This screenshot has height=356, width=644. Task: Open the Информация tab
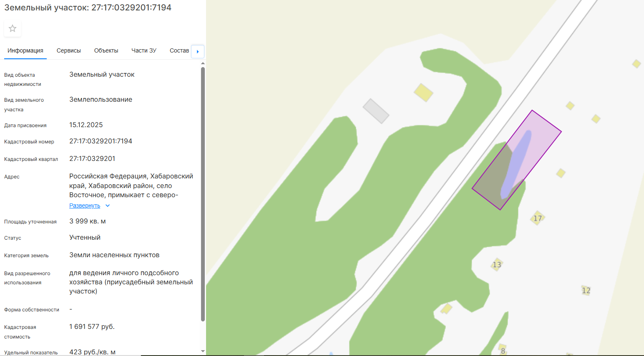[25, 50]
